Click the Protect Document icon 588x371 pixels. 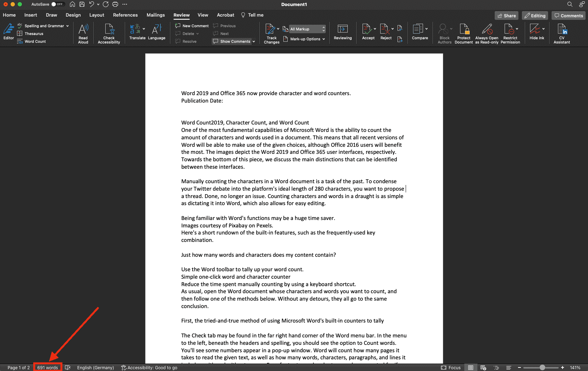[464, 34]
